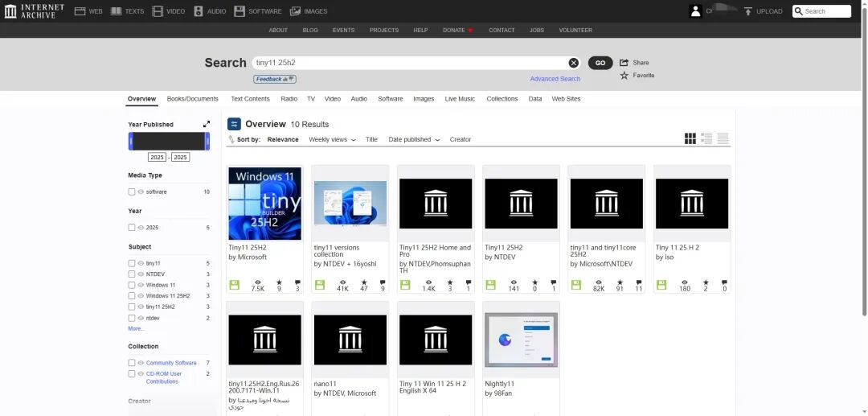Image resolution: width=868 pixels, height=416 pixels.
Task: Click the red heart next to Donate
Action: pos(470,31)
